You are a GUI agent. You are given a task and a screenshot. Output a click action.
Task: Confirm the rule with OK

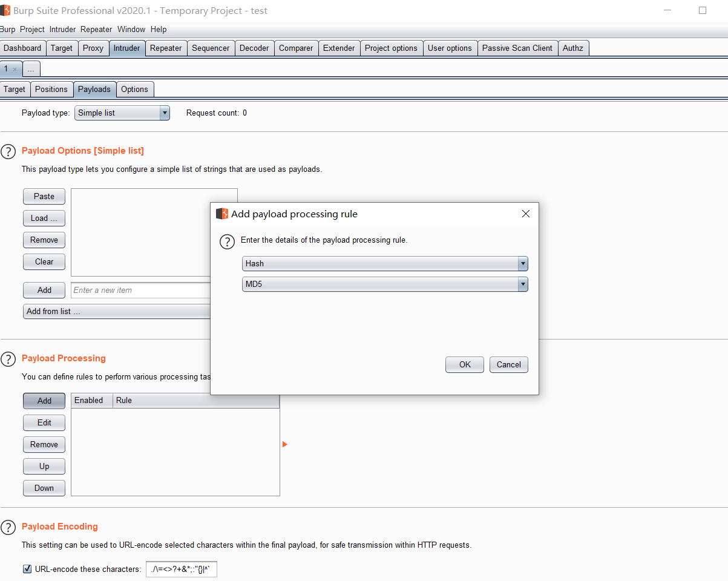pyautogui.click(x=465, y=365)
